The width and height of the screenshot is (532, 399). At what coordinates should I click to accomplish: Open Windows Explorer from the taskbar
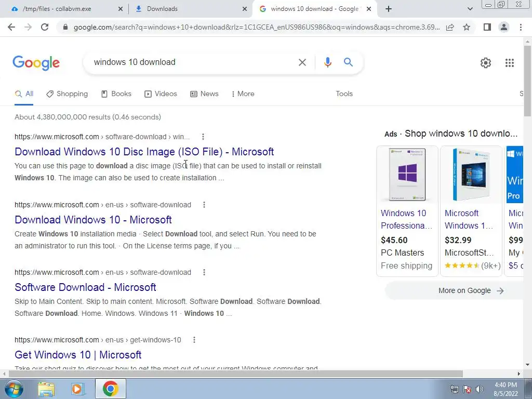tap(46, 389)
